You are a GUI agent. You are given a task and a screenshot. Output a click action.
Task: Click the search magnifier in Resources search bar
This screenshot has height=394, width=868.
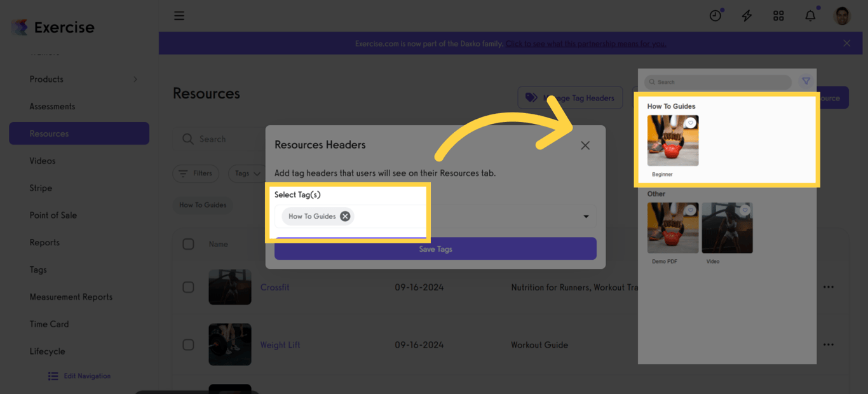pos(188,139)
